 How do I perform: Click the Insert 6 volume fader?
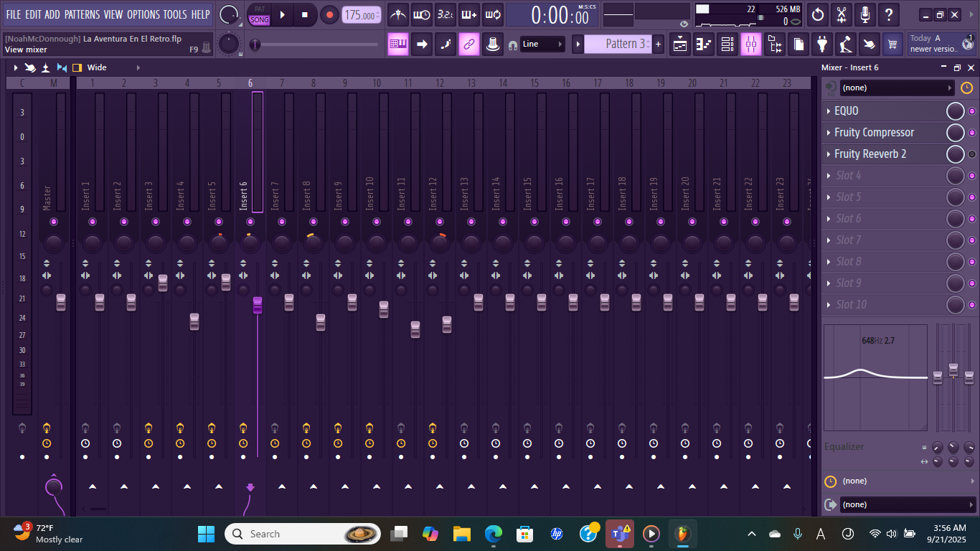coord(258,305)
